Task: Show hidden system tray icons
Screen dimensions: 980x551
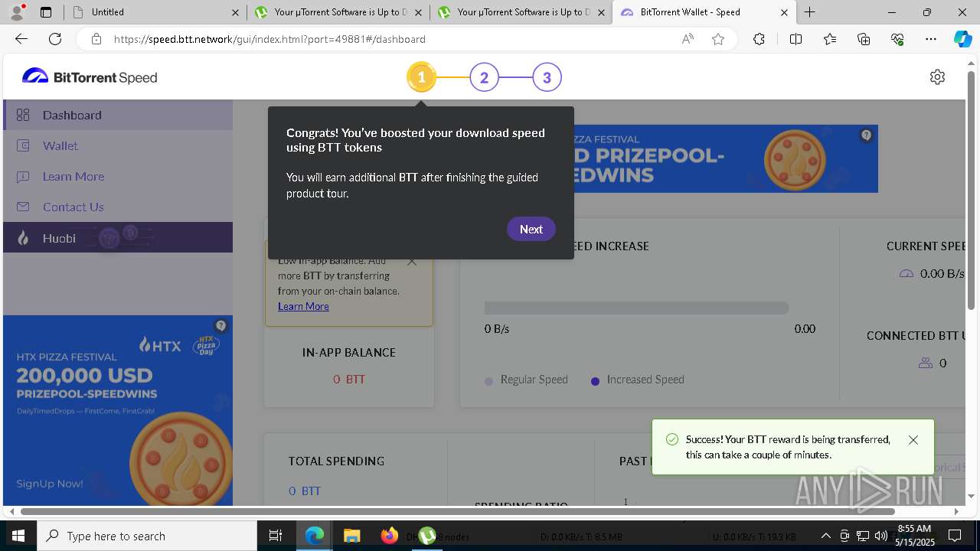Action: pyautogui.click(x=825, y=536)
